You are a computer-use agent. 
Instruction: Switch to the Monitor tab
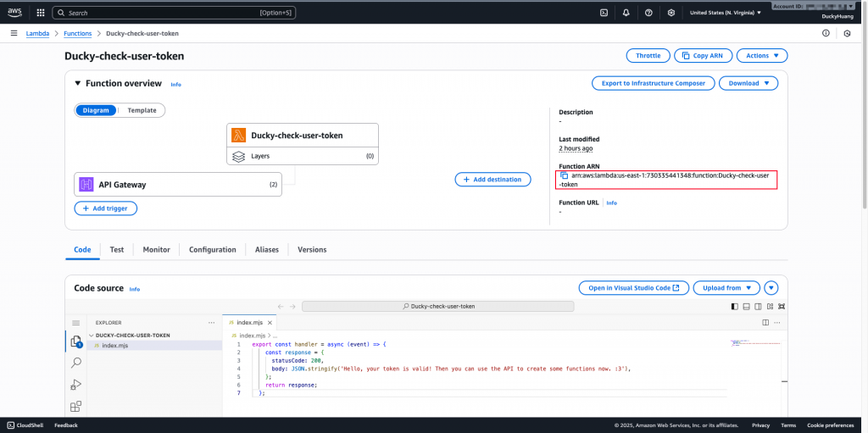click(x=157, y=250)
